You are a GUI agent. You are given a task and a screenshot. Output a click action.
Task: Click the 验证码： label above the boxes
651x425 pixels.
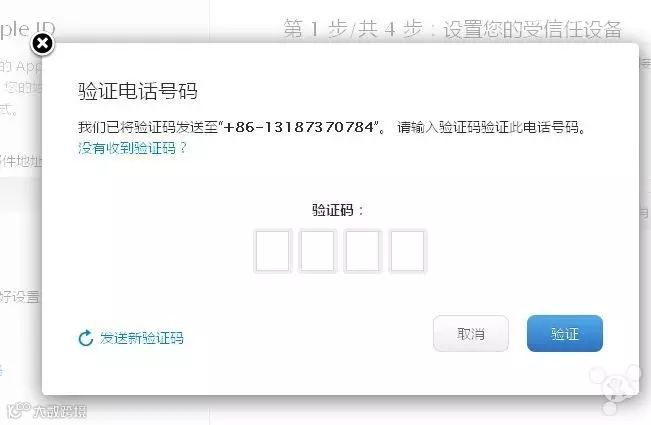point(338,210)
